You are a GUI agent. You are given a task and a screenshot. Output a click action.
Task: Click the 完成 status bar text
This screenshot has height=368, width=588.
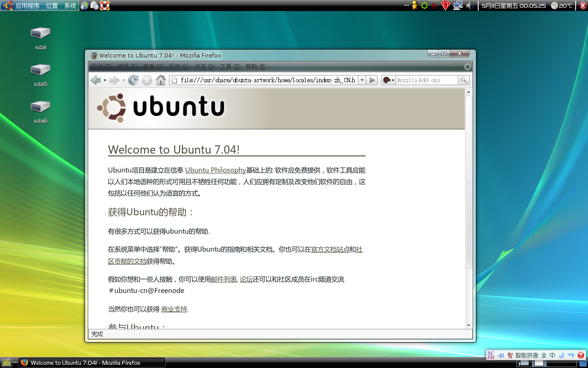tap(97, 334)
